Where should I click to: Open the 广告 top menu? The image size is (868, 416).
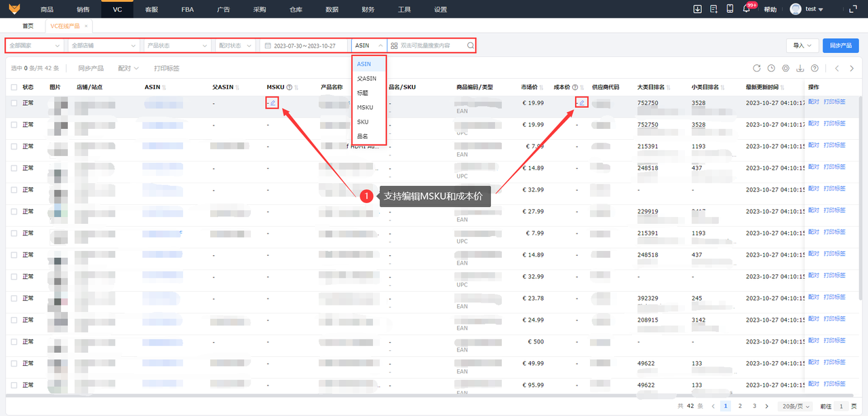(222, 10)
